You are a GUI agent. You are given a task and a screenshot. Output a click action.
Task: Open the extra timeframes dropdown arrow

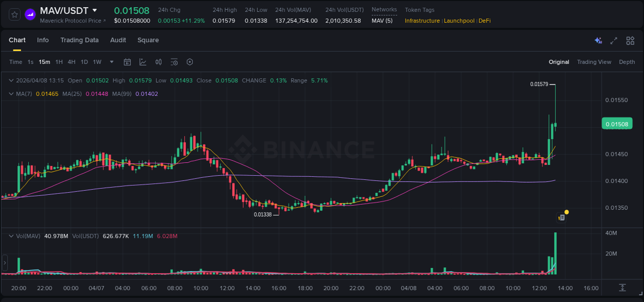[111, 62]
